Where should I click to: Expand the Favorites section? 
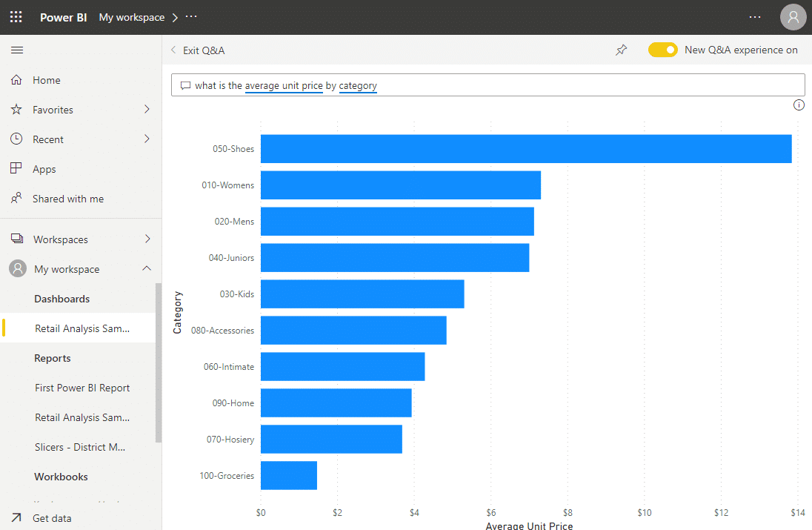(x=149, y=109)
